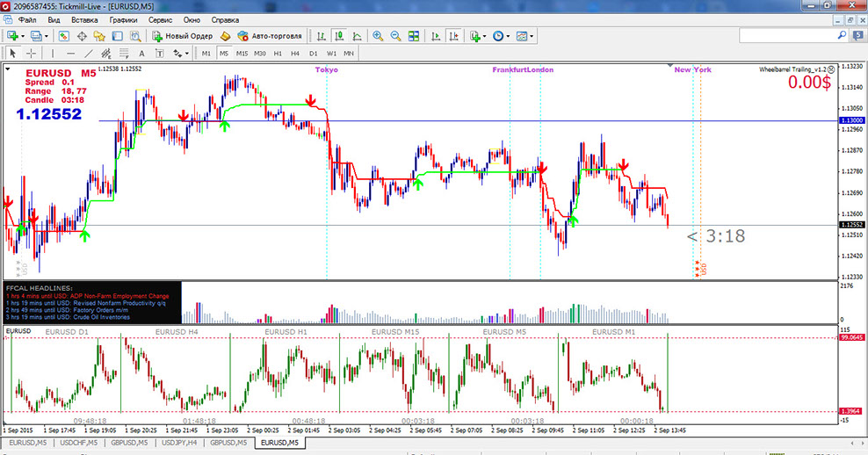The width and height of the screenshot is (868, 455).
Task: Expand the chart templates dropdown
Action: coord(532,36)
